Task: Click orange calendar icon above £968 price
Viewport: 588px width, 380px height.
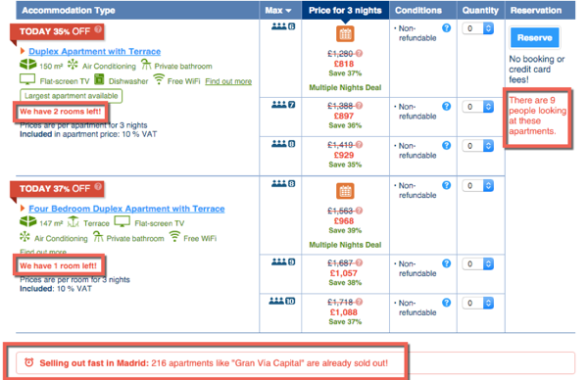Action: point(345,191)
